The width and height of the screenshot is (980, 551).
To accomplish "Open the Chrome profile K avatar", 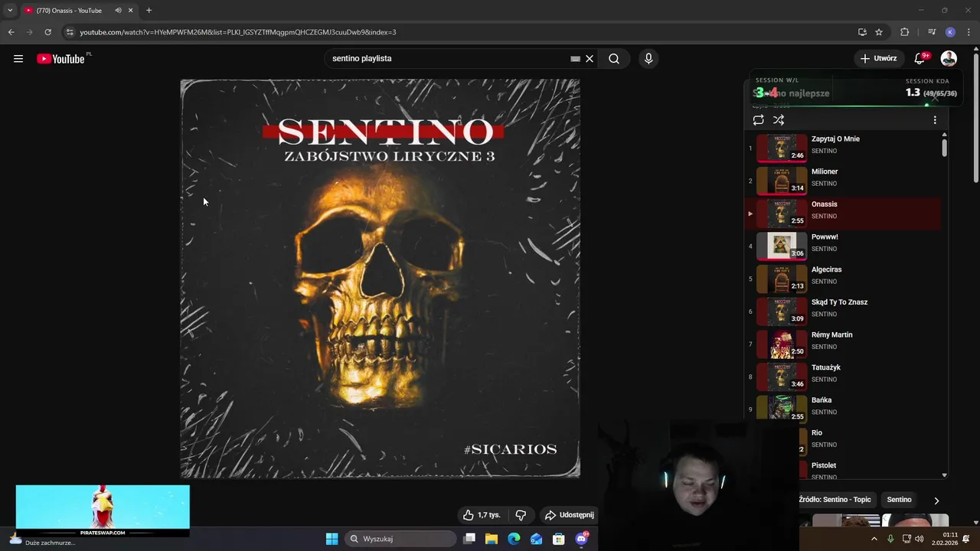I will point(950,32).
